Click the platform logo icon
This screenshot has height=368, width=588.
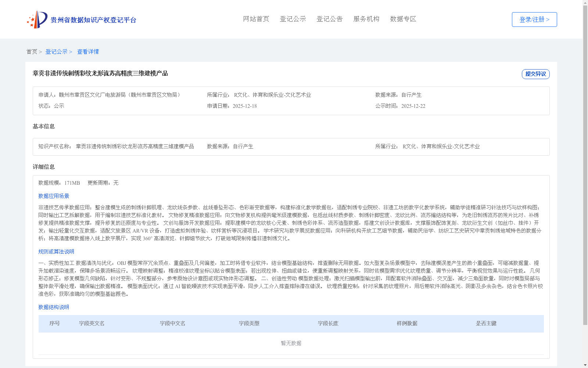37,20
